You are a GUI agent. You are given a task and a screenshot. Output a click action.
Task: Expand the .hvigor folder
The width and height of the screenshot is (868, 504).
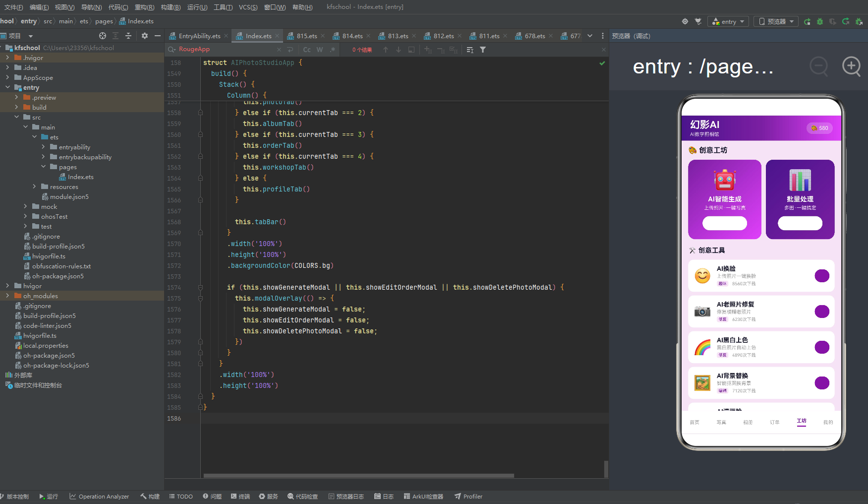7,58
